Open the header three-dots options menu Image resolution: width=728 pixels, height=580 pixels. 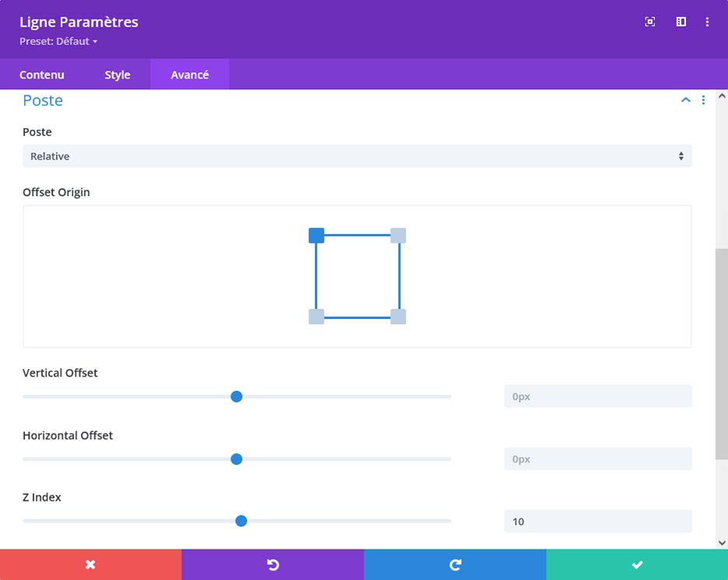(707, 22)
